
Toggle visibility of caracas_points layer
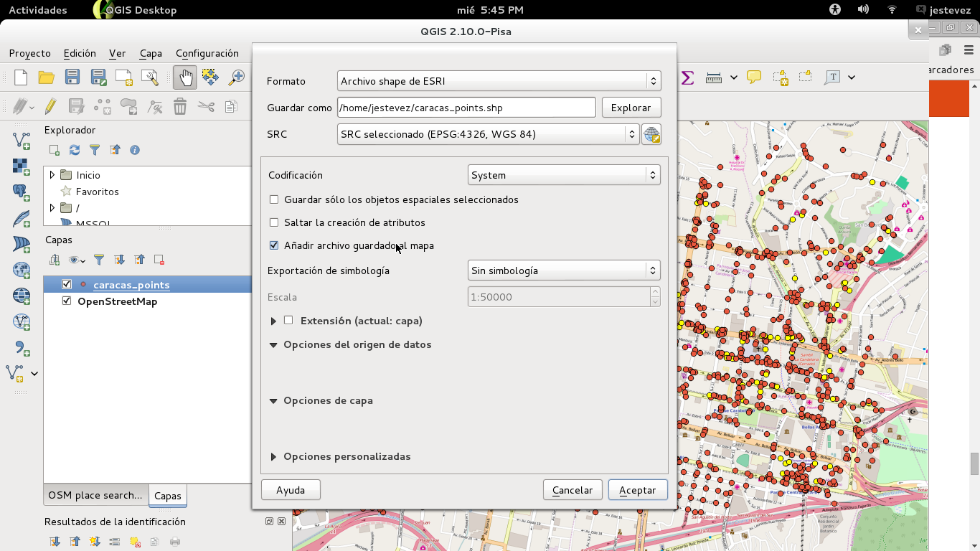tap(67, 284)
